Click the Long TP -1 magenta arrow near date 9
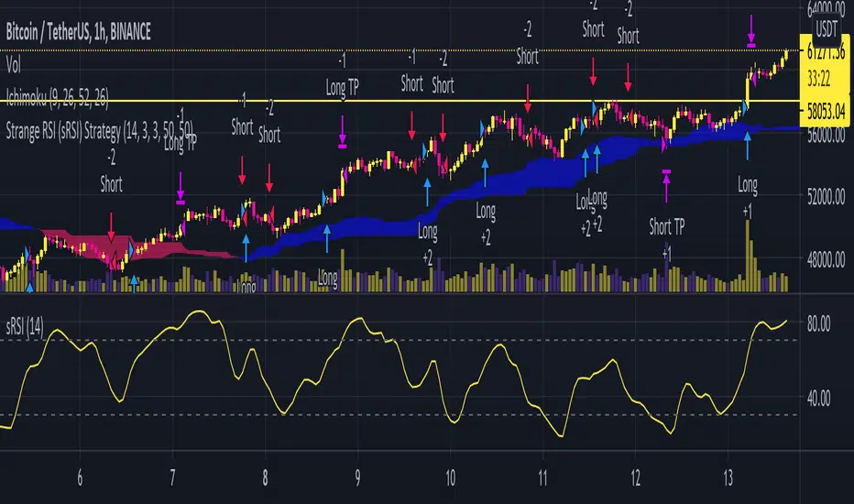The image size is (854, 504). (x=342, y=132)
